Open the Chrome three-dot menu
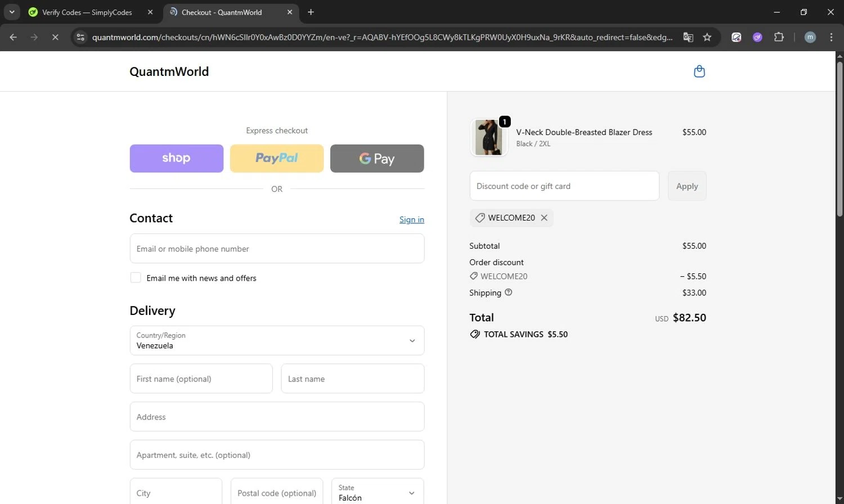This screenshot has width=844, height=504. point(831,37)
